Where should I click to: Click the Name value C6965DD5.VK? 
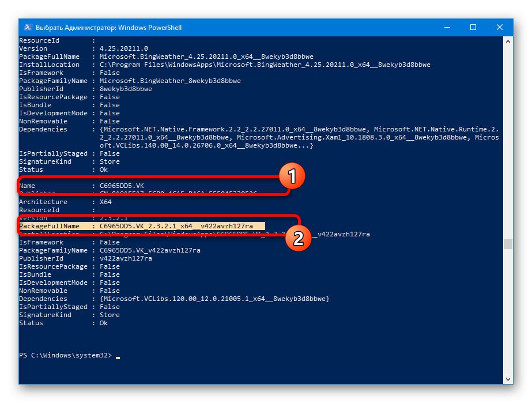pos(122,186)
